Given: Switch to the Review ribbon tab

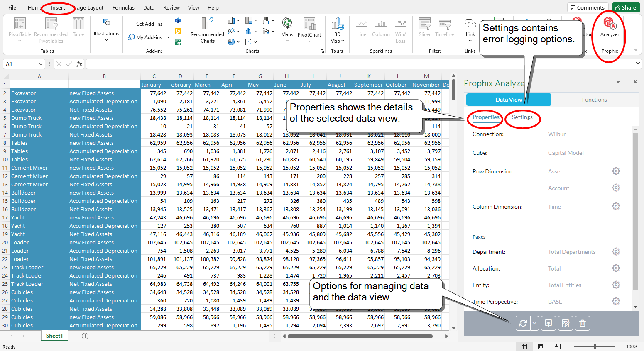Looking at the screenshot, I should pyautogui.click(x=171, y=7).
